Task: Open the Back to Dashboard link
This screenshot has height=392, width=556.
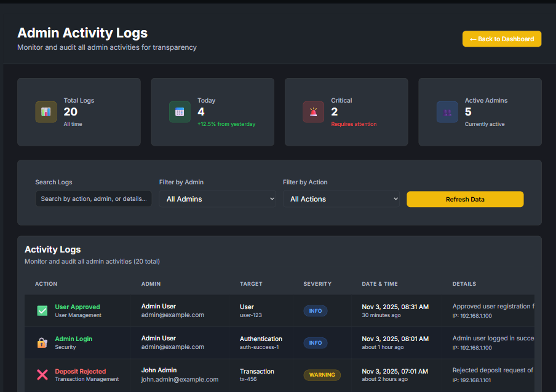Action: pos(502,39)
